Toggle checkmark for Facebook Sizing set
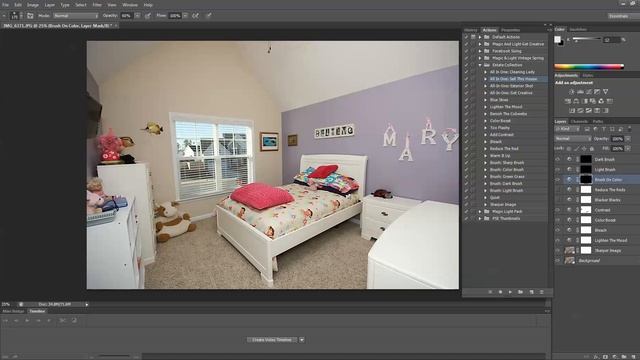This screenshot has height=360, width=640. pos(466,51)
